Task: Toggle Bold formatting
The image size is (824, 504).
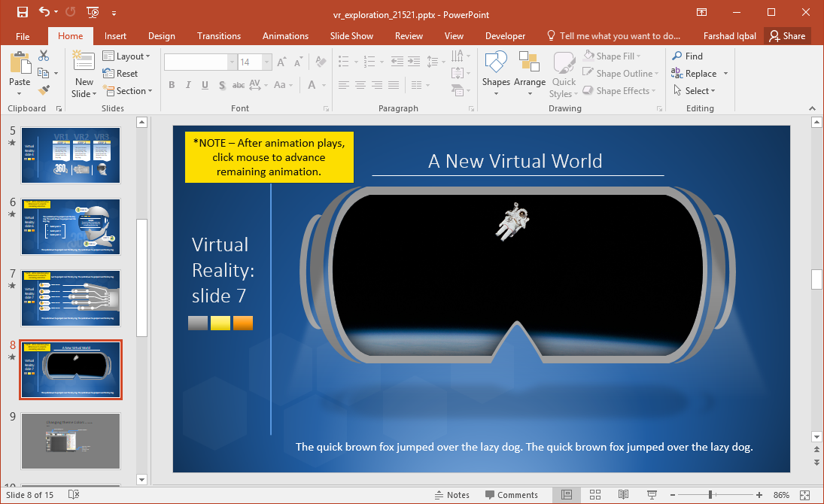Action: click(172, 85)
